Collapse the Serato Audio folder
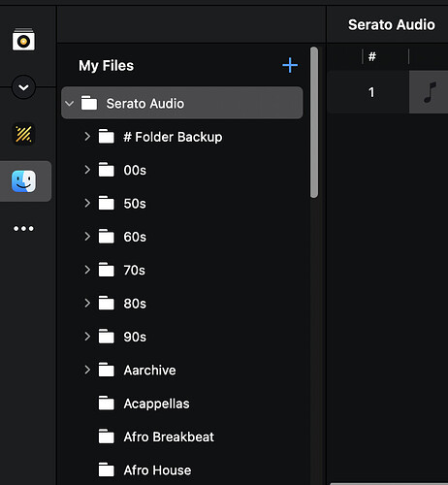 point(70,104)
